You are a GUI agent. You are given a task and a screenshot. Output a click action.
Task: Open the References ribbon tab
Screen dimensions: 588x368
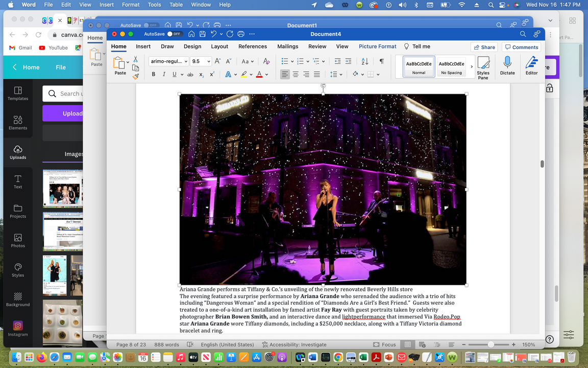point(253,47)
